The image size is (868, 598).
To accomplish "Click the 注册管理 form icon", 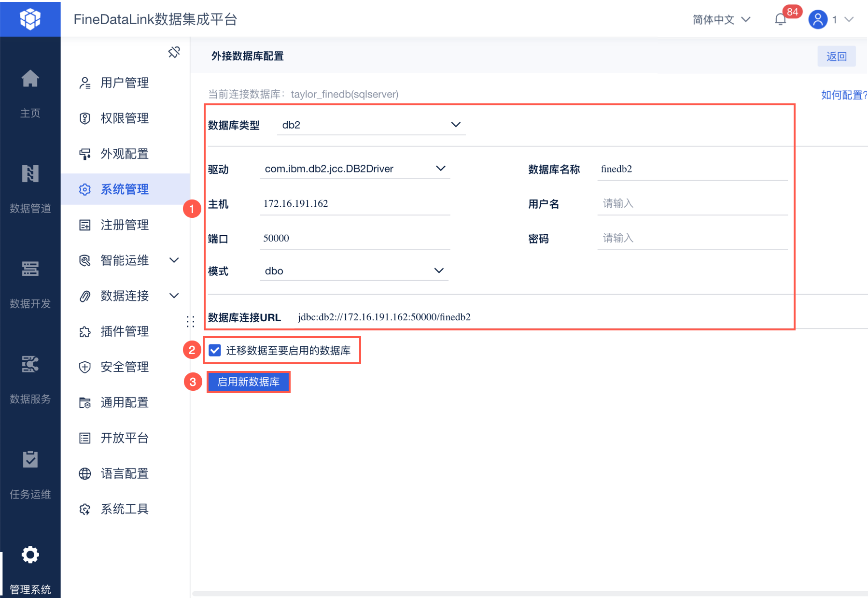I will click(x=85, y=225).
